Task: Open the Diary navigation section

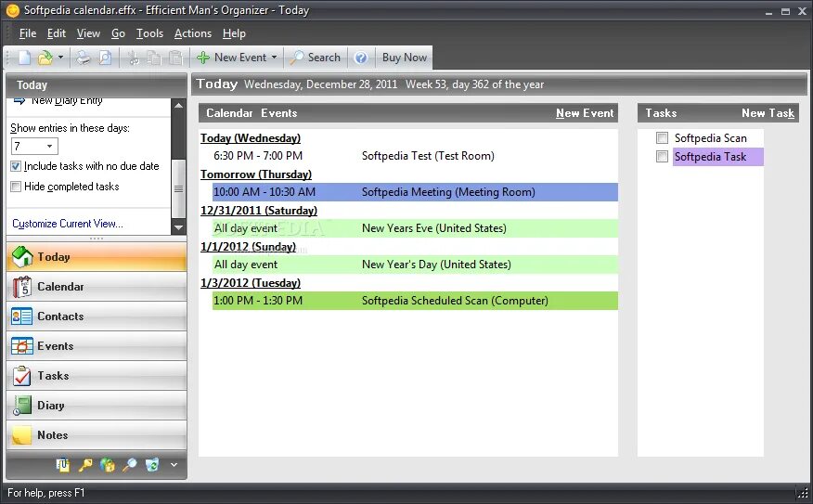Action: pyautogui.click(x=97, y=406)
